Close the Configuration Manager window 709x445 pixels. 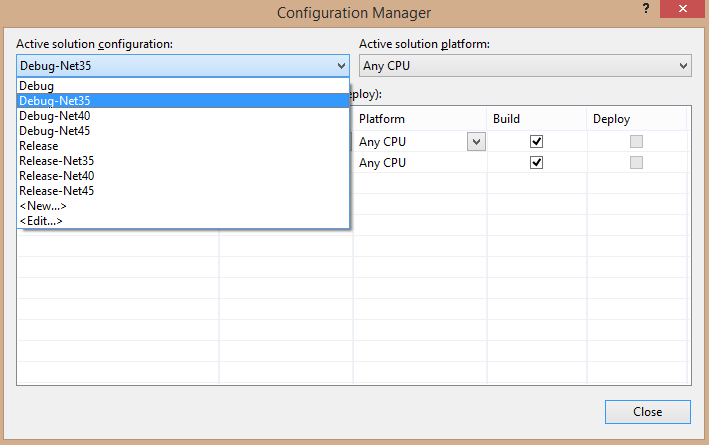pyautogui.click(x=683, y=10)
